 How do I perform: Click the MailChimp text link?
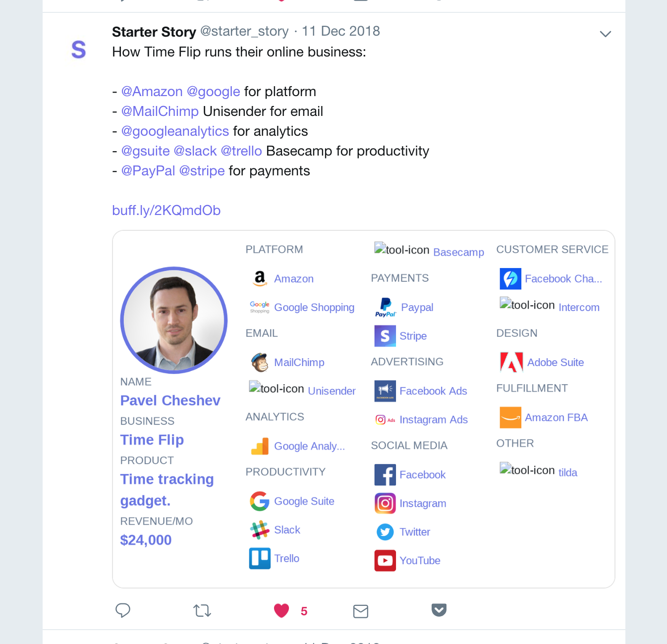[x=299, y=362]
